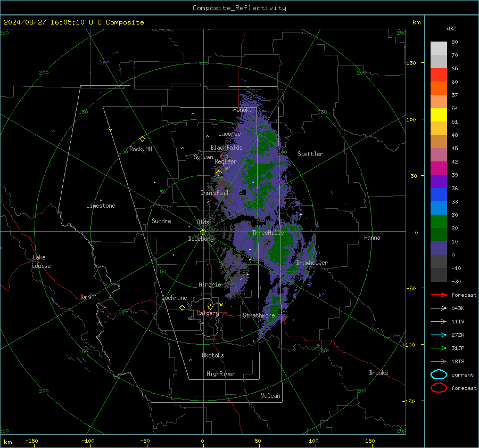Click the Vulcan city label
Screen dimensions: 479x448
[271, 396]
